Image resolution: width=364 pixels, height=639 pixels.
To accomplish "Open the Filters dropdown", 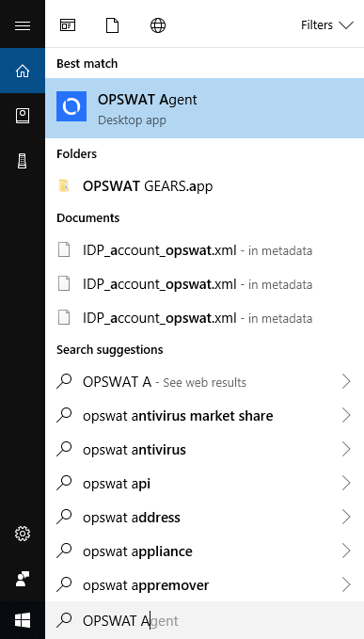I will click(x=327, y=25).
